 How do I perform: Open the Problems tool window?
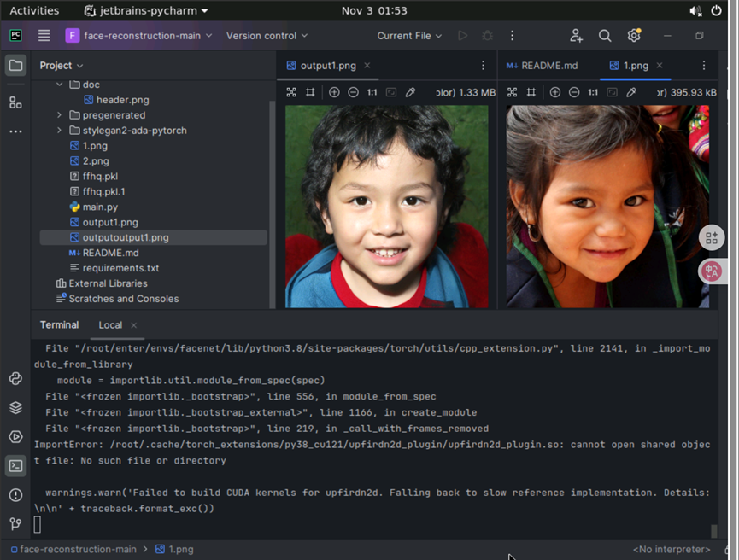pos(15,495)
